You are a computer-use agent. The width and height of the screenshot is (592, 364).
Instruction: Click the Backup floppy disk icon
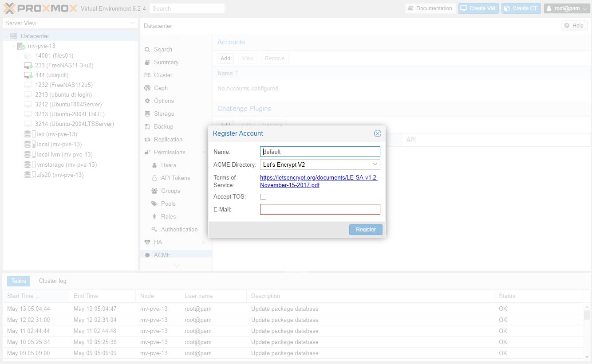pyautogui.click(x=147, y=127)
